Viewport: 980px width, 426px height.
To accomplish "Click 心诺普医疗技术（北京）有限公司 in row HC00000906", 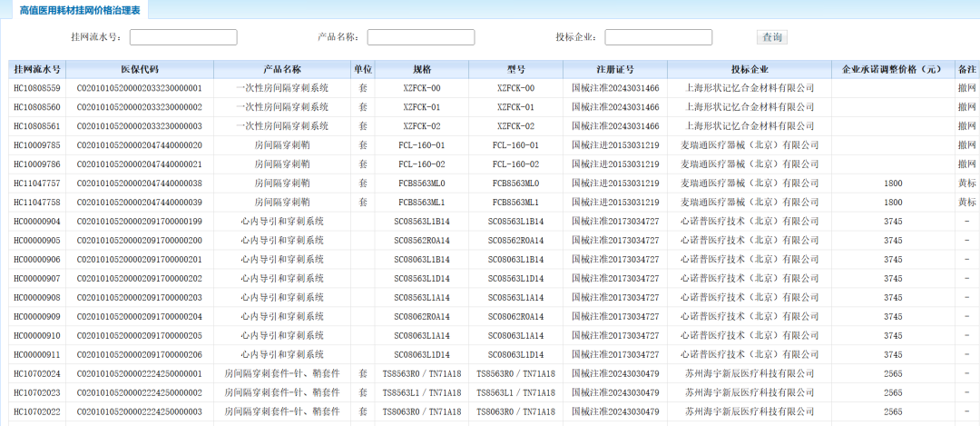I will pyautogui.click(x=750, y=260).
